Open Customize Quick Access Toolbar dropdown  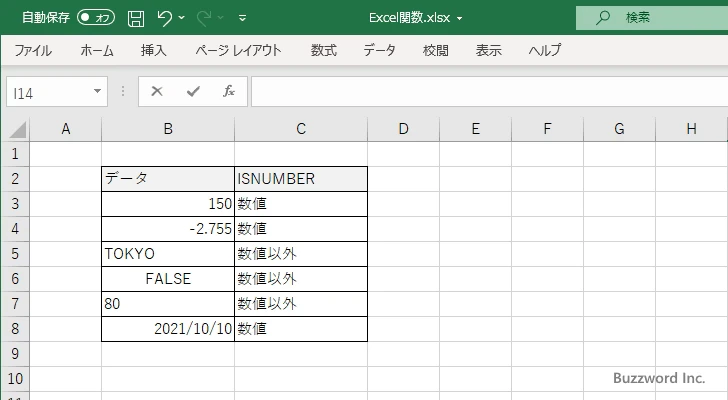point(242,18)
